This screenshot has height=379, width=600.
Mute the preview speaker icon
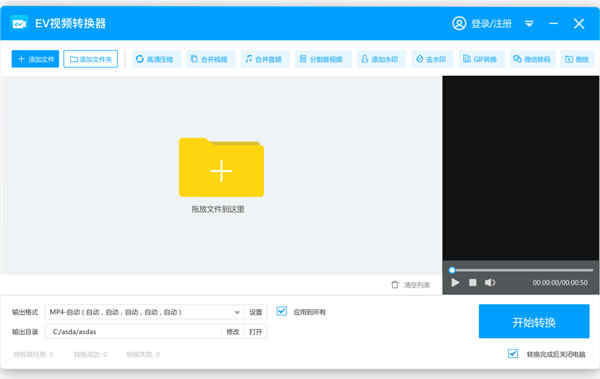[x=490, y=283]
